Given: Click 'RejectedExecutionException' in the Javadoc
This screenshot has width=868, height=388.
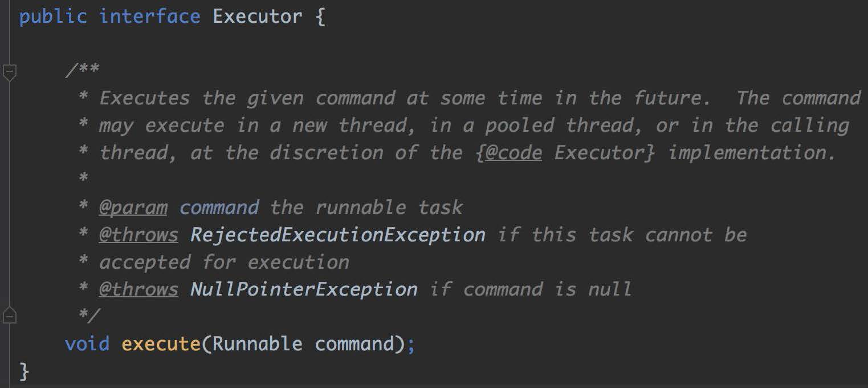Looking at the screenshot, I should (x=338, y=235).
